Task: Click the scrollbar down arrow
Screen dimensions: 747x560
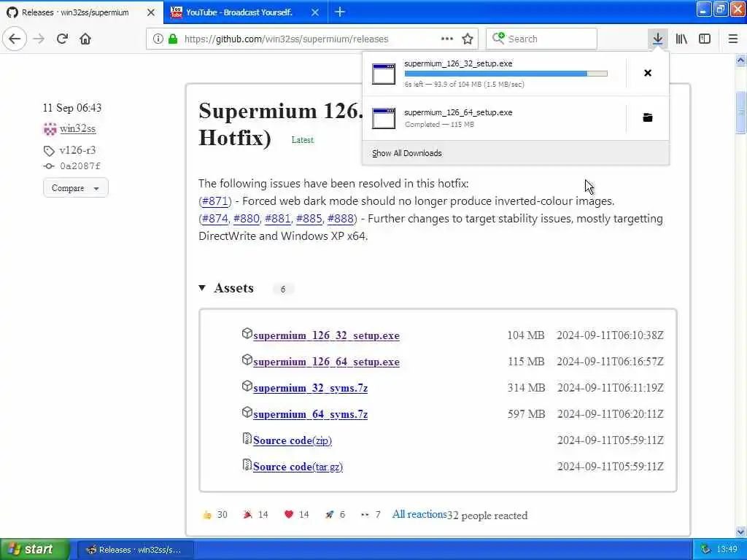Action: (x=740, y=532)
